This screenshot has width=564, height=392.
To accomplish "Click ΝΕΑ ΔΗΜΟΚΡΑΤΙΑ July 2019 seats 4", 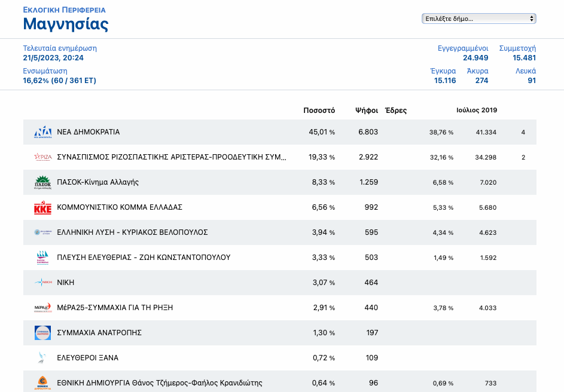I will (523, 132).
